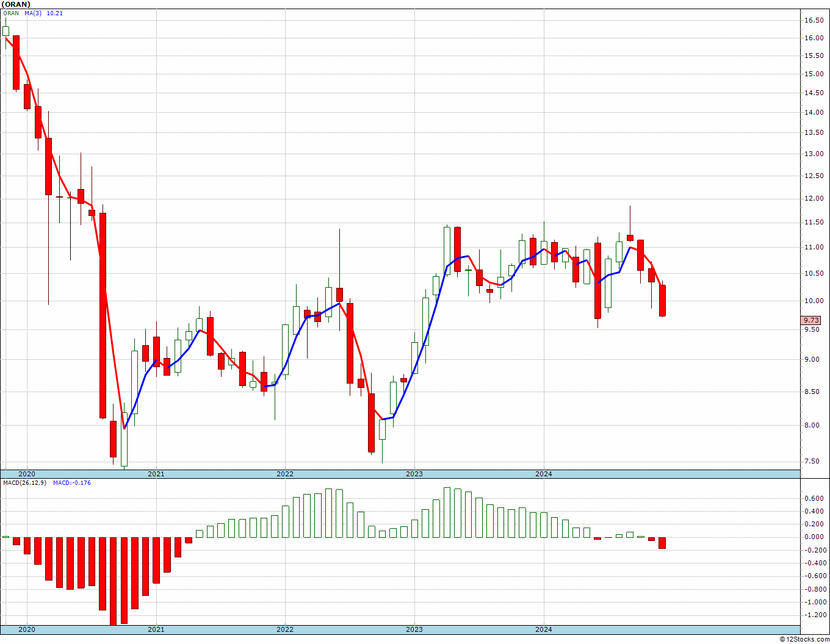Image resolution: width=830 pixels, height=644 pixels.
Task: Click the 10.21 moving average value
Action: [55, 13]
